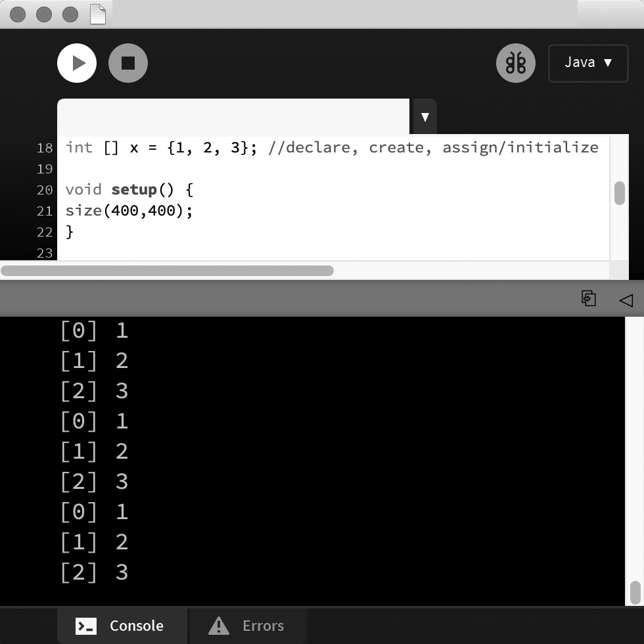Enable the butterfly debugger icon
Screen dimensions: 644x644
pyautogui.click(x=516, y=63)
